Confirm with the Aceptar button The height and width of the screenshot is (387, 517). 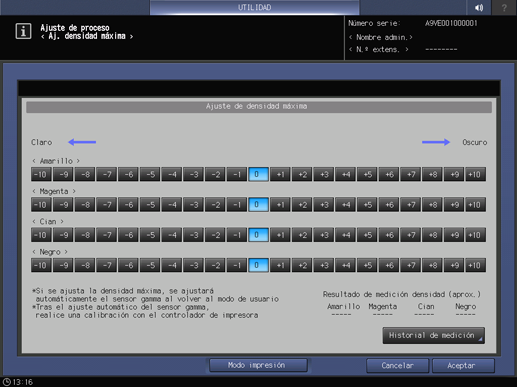pos(463,366)
